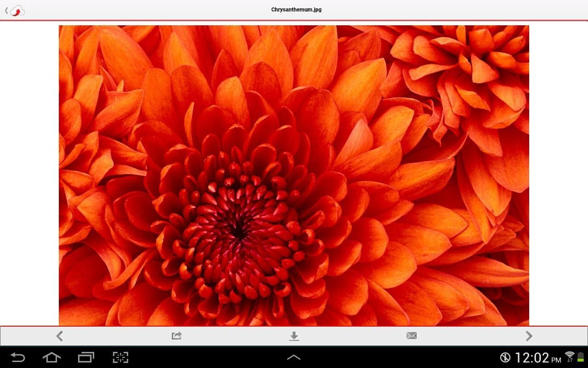Expand the center up-arrow tray
The height and width of the screenshot is (368, 588).
click(294, 357)
